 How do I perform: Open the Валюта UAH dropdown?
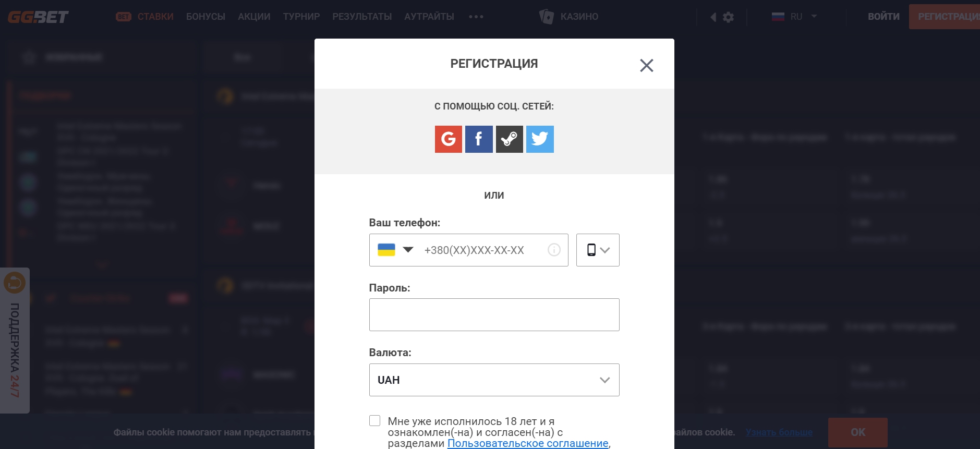click(x=494, y=380)
